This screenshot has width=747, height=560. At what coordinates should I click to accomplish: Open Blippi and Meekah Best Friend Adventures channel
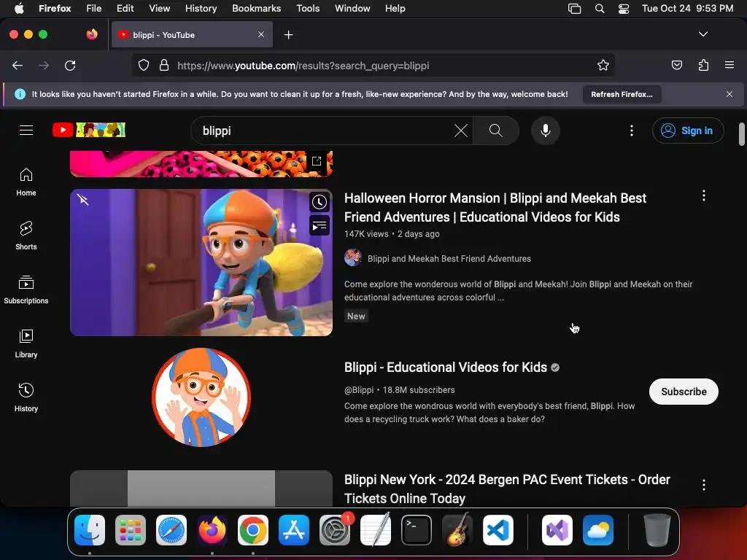click(449, 259)
